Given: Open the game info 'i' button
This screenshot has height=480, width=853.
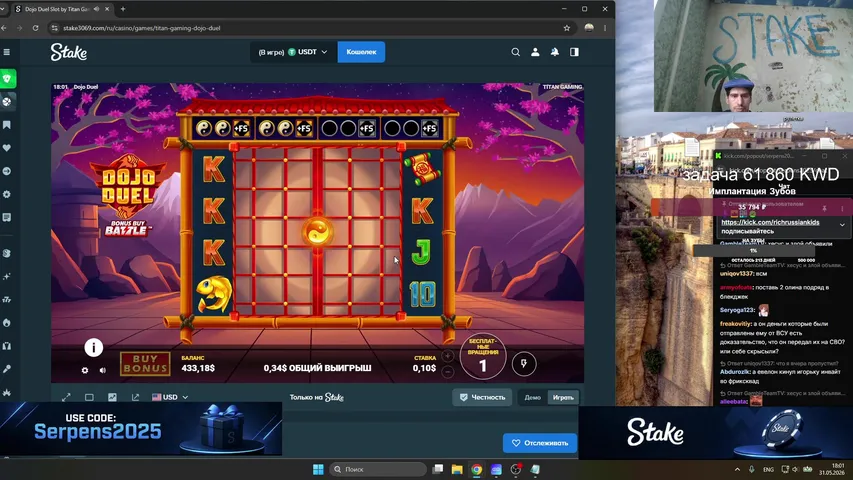Looking at the screenshot, I should tap(94, 347).
